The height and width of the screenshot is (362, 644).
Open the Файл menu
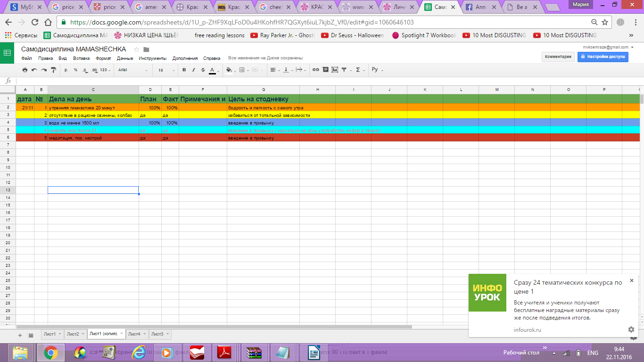pyautogui.click(x=26, y=58)
